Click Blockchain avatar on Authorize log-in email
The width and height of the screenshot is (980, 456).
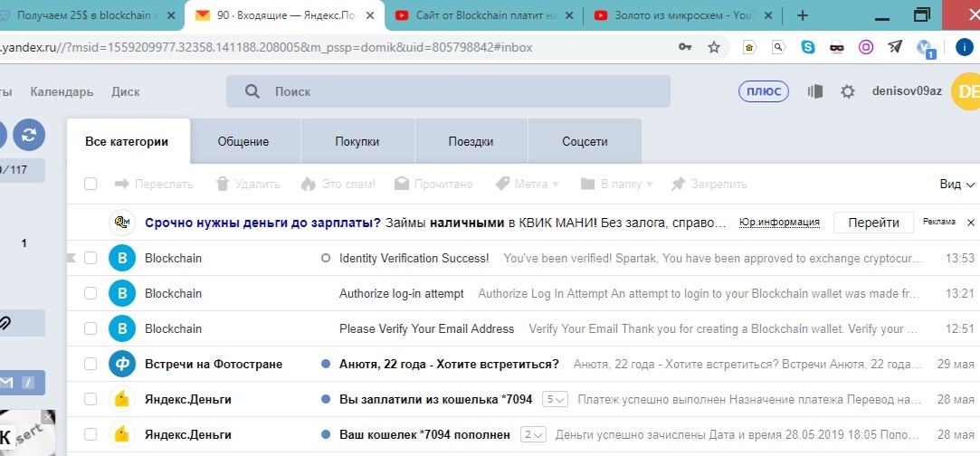point(122,293)
